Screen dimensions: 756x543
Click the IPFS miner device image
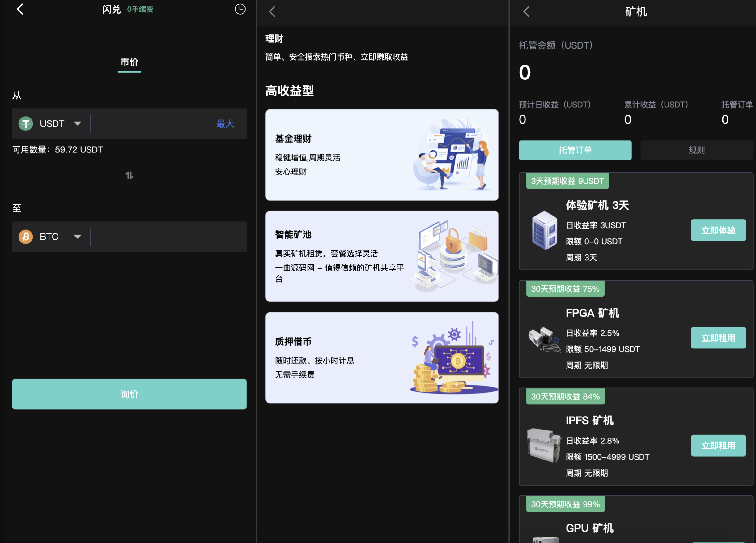pyautogui.click(x=544, y=446)
